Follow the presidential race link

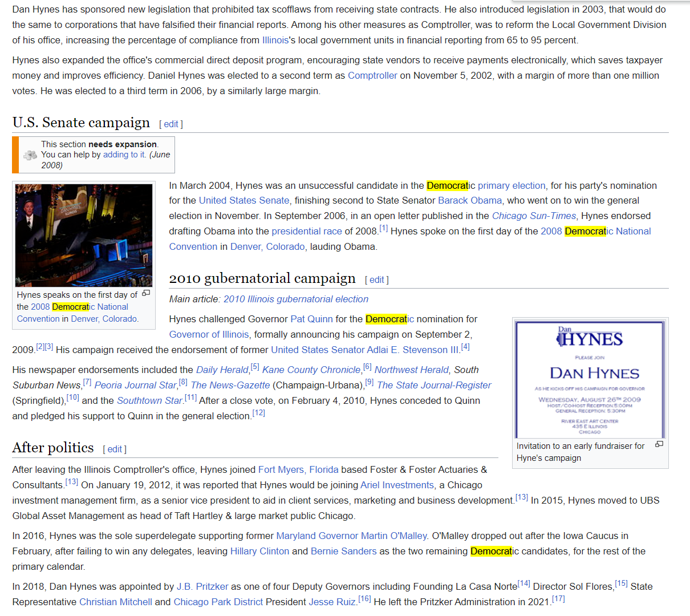pos(307,231)
